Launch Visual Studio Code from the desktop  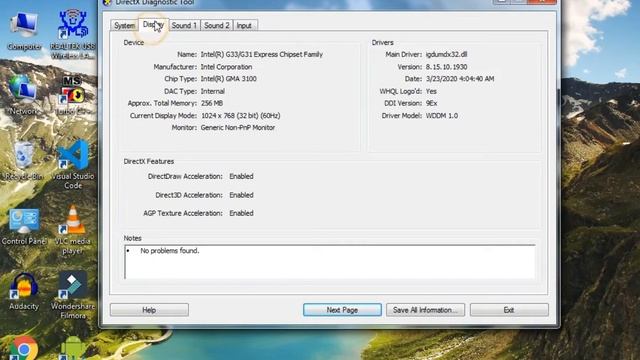click(73, 164)
